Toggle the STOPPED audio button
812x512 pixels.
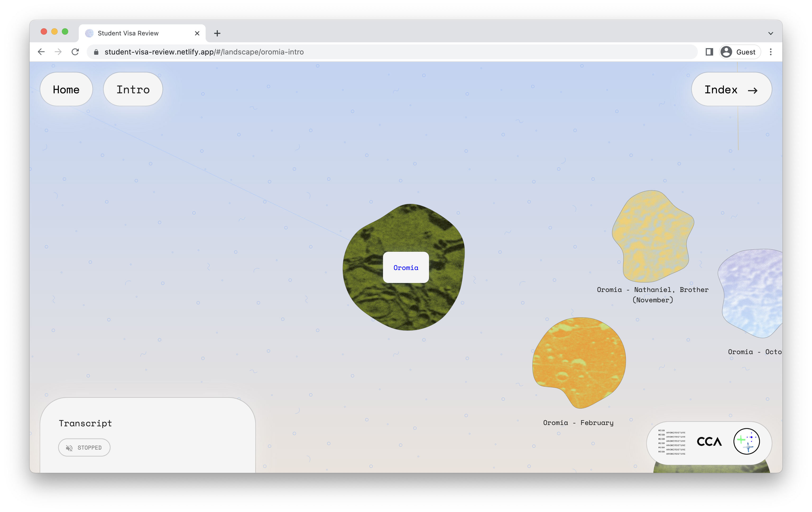coord(84,447)
